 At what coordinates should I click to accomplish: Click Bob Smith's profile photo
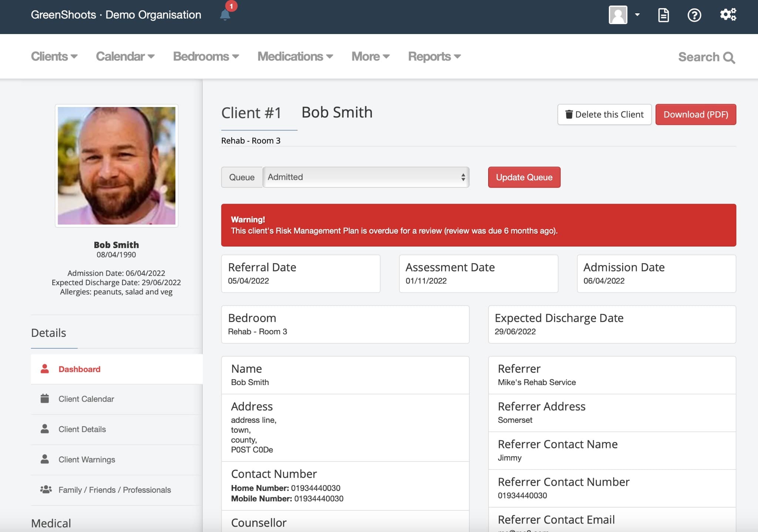[116, 165]
